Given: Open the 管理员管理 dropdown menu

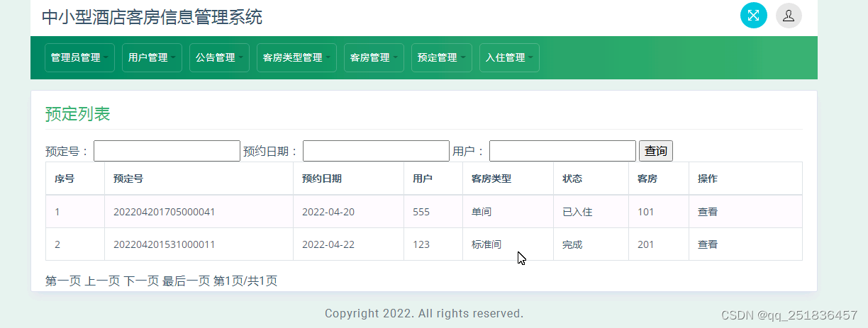Looking at the screenshot, I should 79,58.
